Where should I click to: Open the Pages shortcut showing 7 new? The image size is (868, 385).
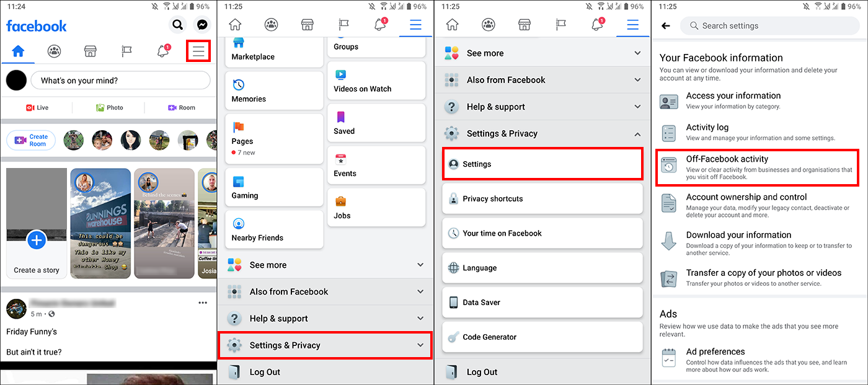click(x=274, y=138)
